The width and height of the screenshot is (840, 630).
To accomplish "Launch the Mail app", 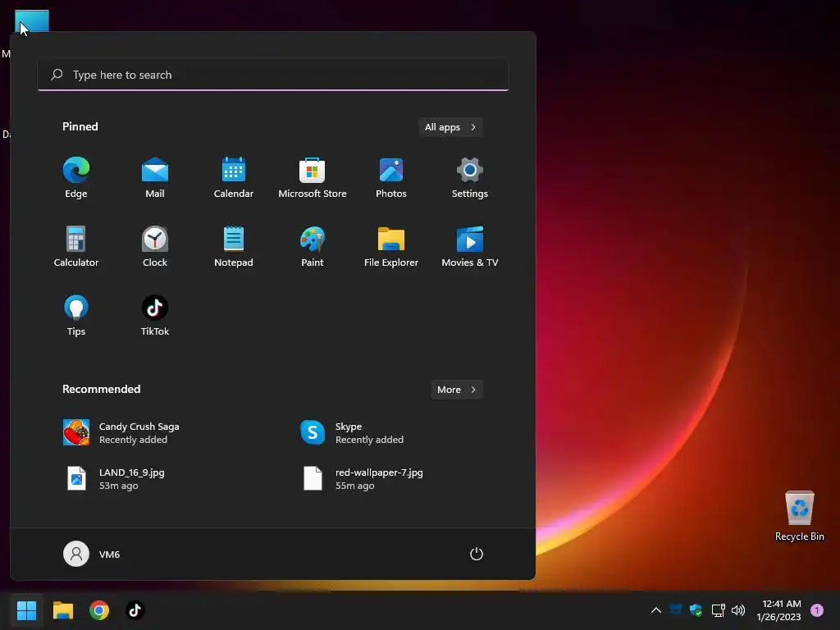I will 155,178.
